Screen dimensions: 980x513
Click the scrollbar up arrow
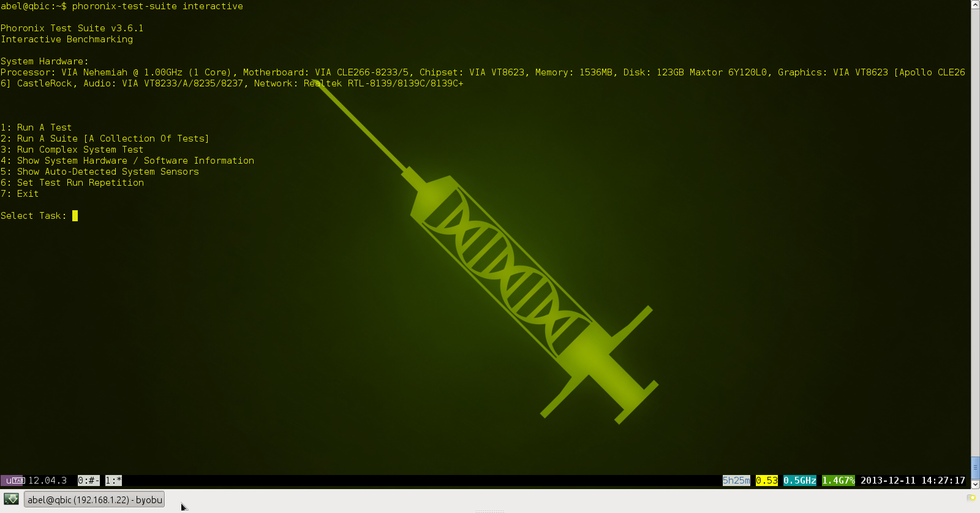(x=975, y=4)
